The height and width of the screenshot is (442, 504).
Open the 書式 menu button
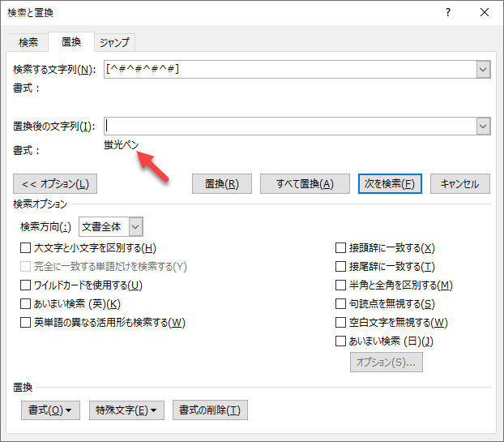point(50,410)
